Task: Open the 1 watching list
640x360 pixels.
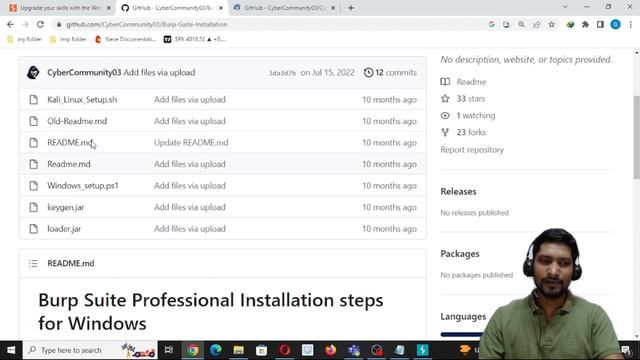Action: (x=476, y=116)
